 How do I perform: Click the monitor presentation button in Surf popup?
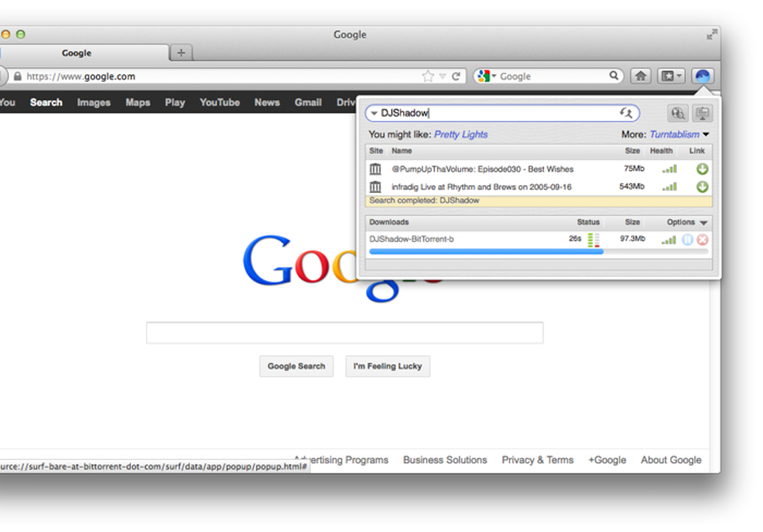[x=702, y=114]
